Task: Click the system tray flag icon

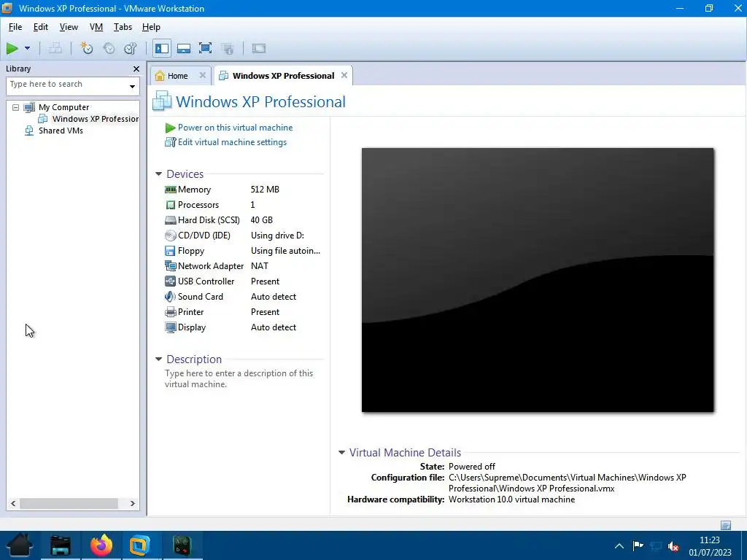Action: [638, 545]
